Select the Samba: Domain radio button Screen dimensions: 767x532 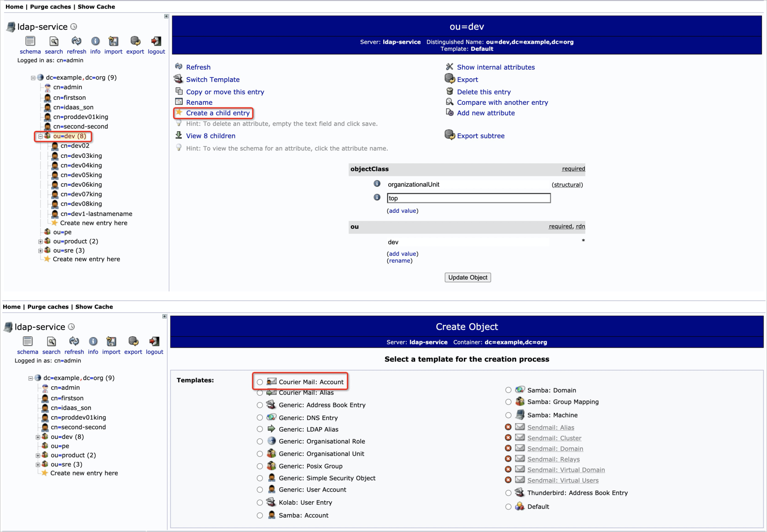(508, 390)
